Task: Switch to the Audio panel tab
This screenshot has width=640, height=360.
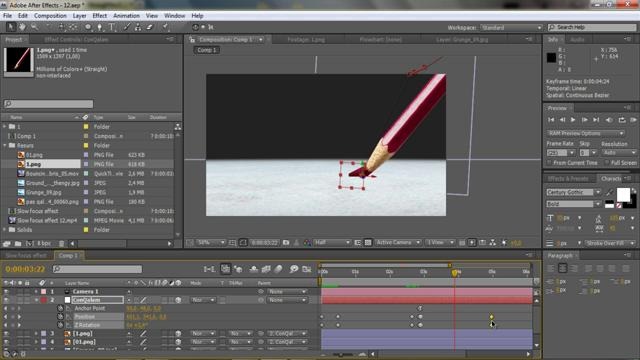Action: coord(577,40)
